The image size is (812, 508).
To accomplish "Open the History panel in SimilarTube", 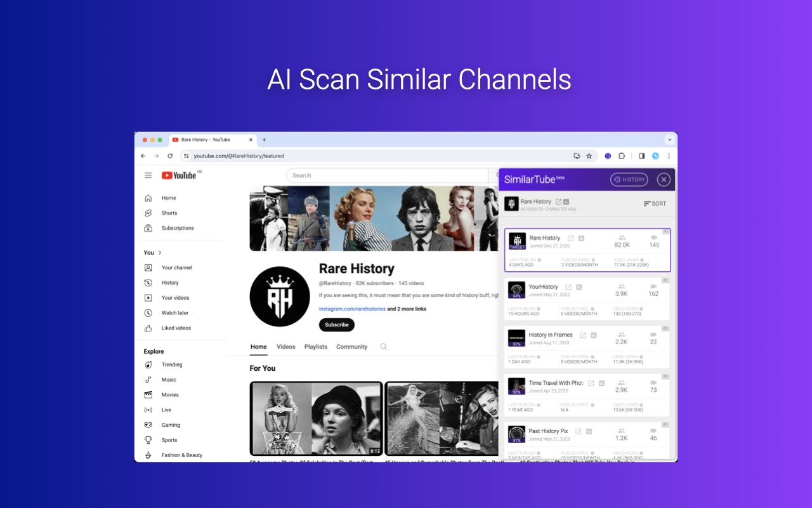I will click(x=629, y=180).
